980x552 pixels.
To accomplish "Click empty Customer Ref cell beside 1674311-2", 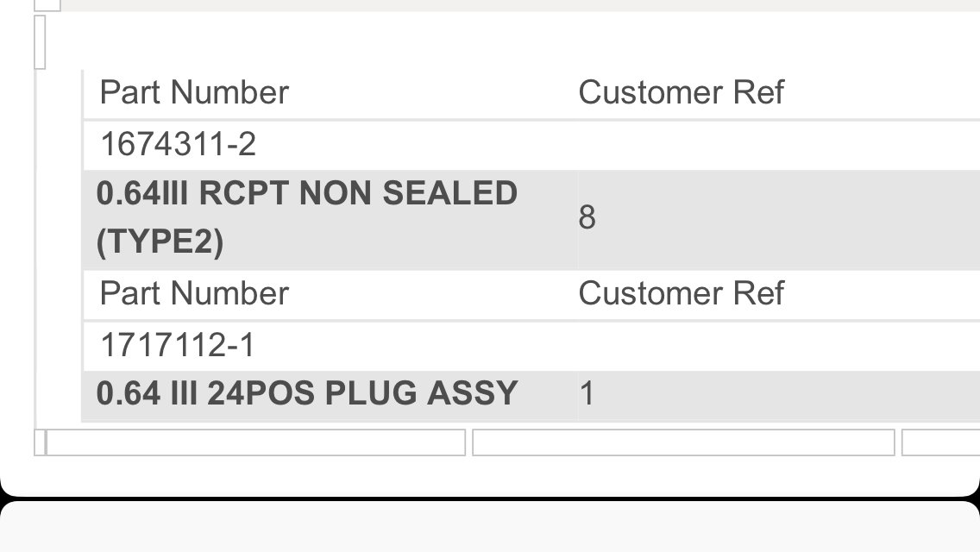I will (779, 145).
